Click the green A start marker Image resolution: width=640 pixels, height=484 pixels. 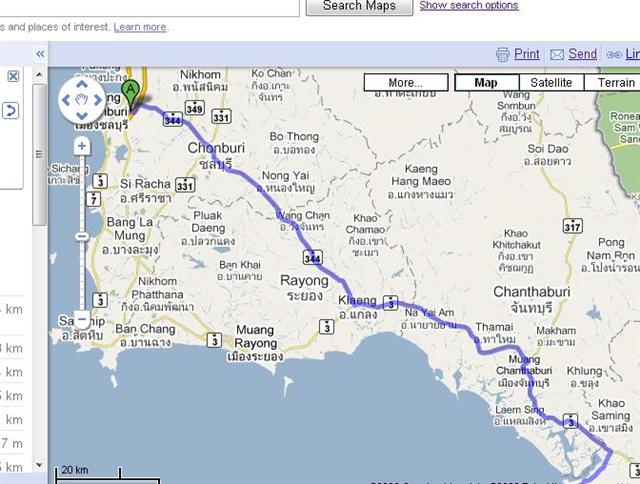tap(130, 96)
